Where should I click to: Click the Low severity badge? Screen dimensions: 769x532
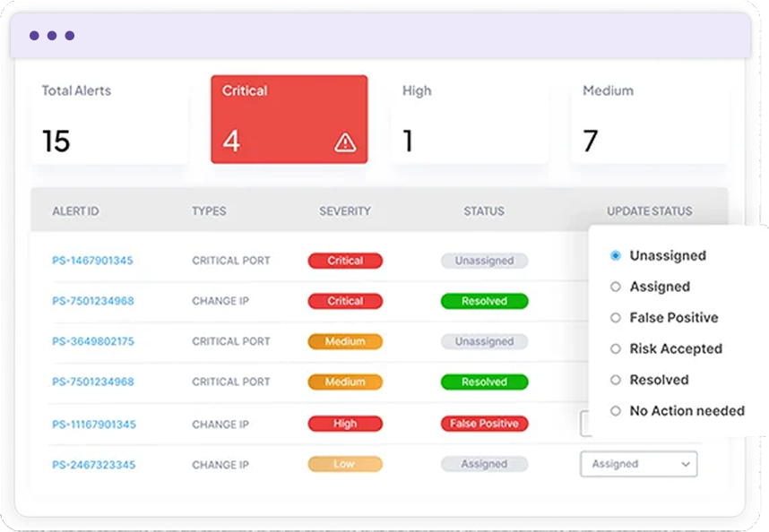(x=345, y=464)
